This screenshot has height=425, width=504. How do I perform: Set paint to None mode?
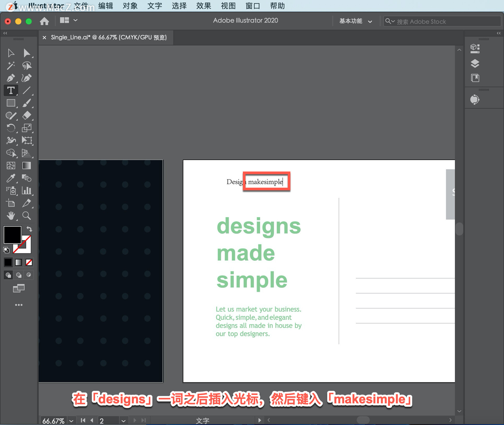29,262
